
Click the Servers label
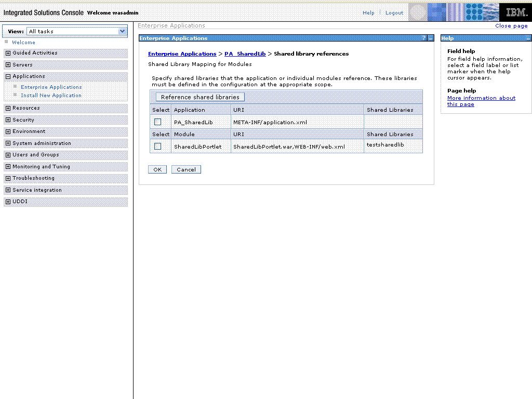click(22, 65)
